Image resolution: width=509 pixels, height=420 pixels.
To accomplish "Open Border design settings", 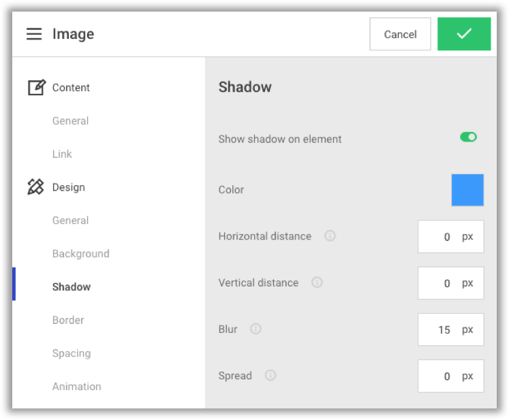I will [68, 320].
